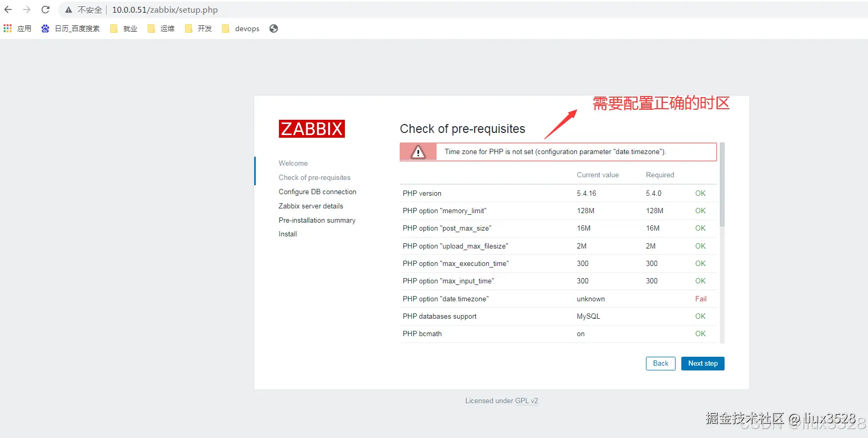Select the Zabbix server details step
This screenshot has width=868, height=438.
311,206
